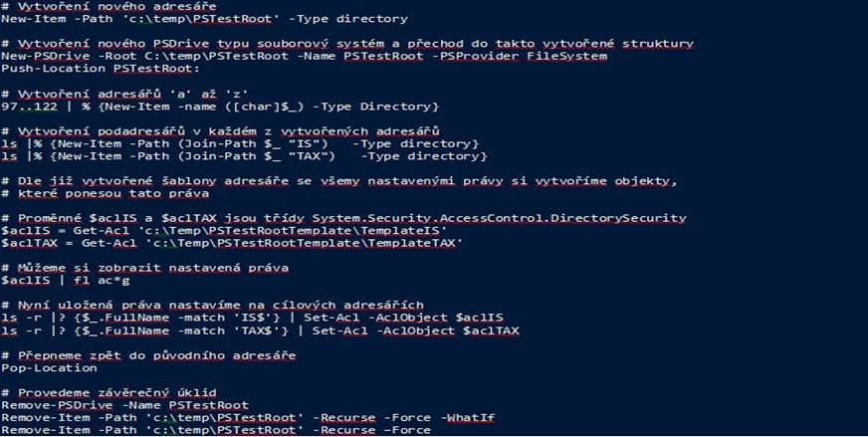Place cursor on 'New-PSDrive -Root' command

pos(70,56)
